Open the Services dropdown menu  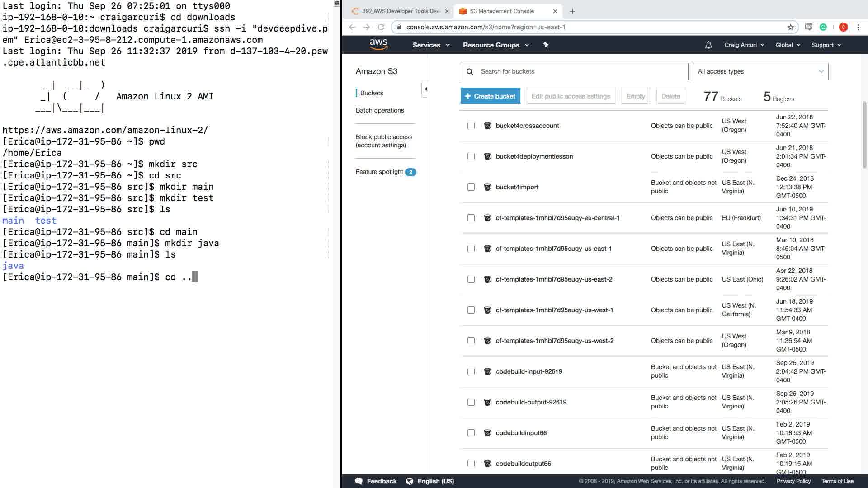coord(430,45)
